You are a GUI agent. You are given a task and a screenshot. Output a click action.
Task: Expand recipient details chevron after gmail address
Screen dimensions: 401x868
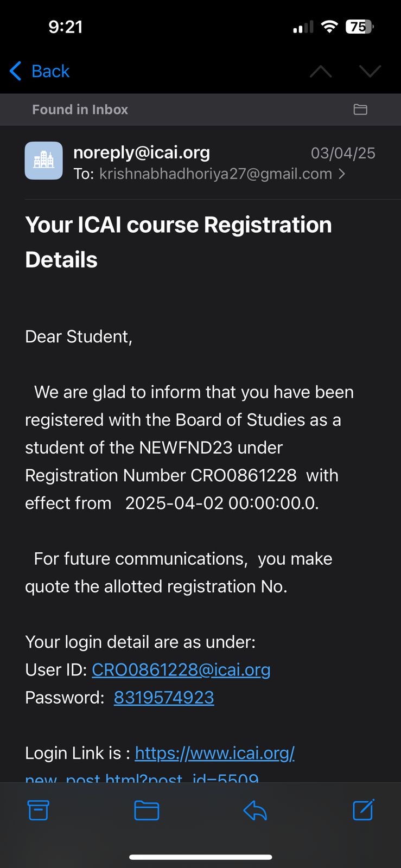tap(342, 174)
